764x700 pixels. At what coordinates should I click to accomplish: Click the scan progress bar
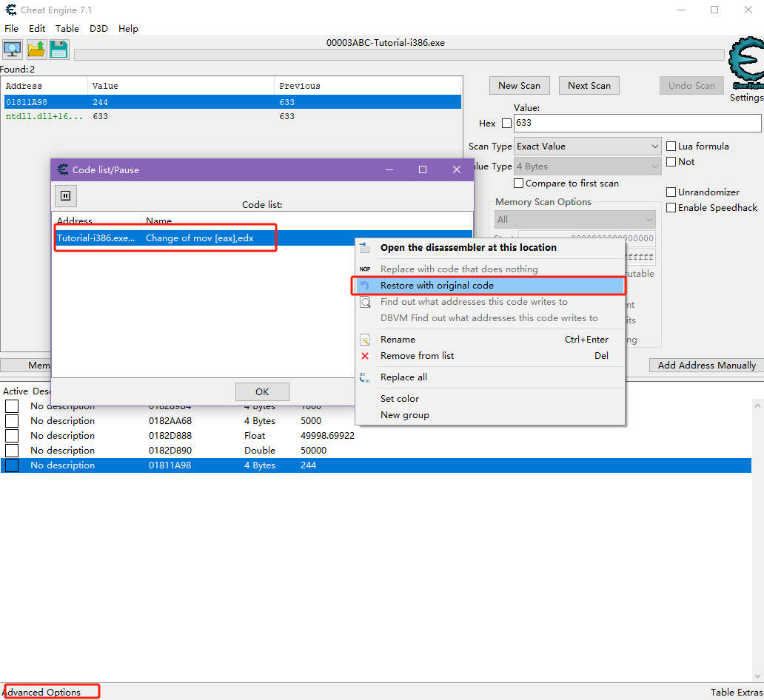tap(399, 55)
